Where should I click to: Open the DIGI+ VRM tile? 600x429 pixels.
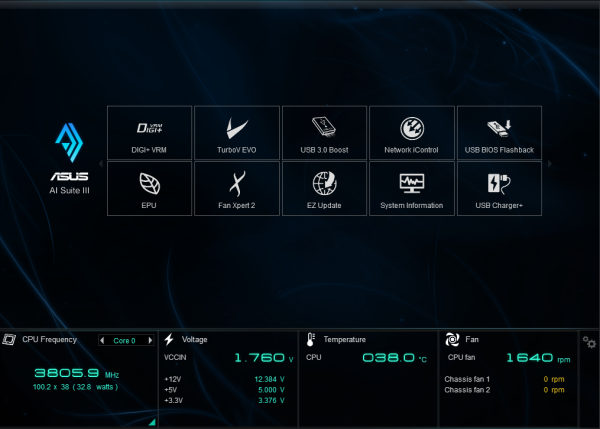click(149, 133)
